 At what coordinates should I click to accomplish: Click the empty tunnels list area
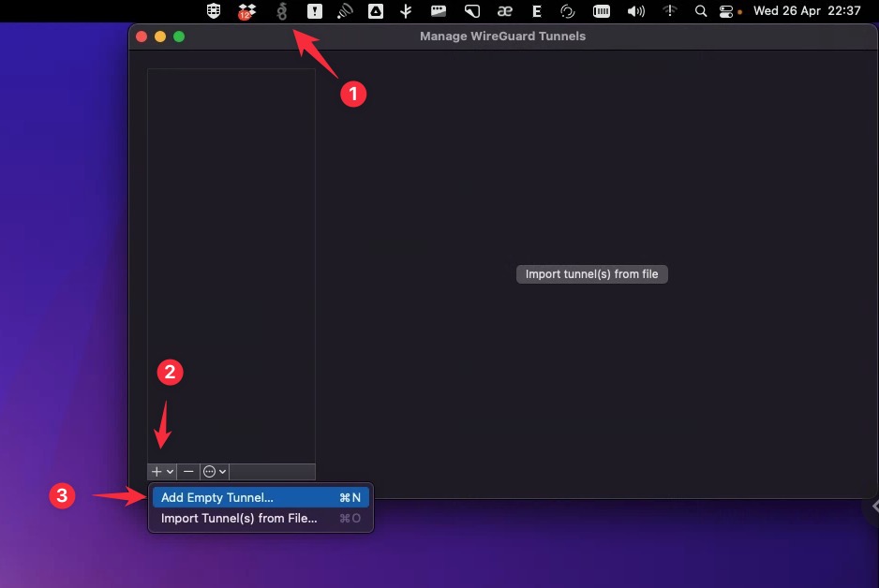[x=231, y=266]
